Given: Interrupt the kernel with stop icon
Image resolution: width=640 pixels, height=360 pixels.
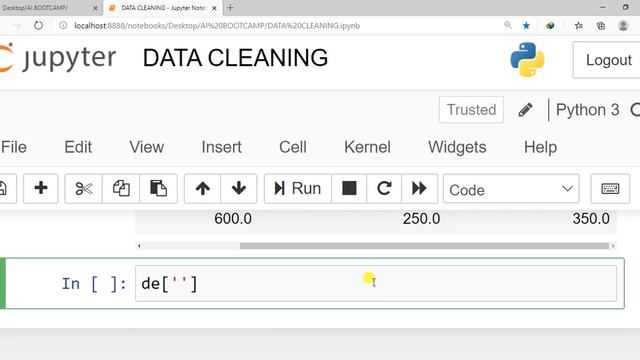Looking at the screenshot, I should 349,189.
